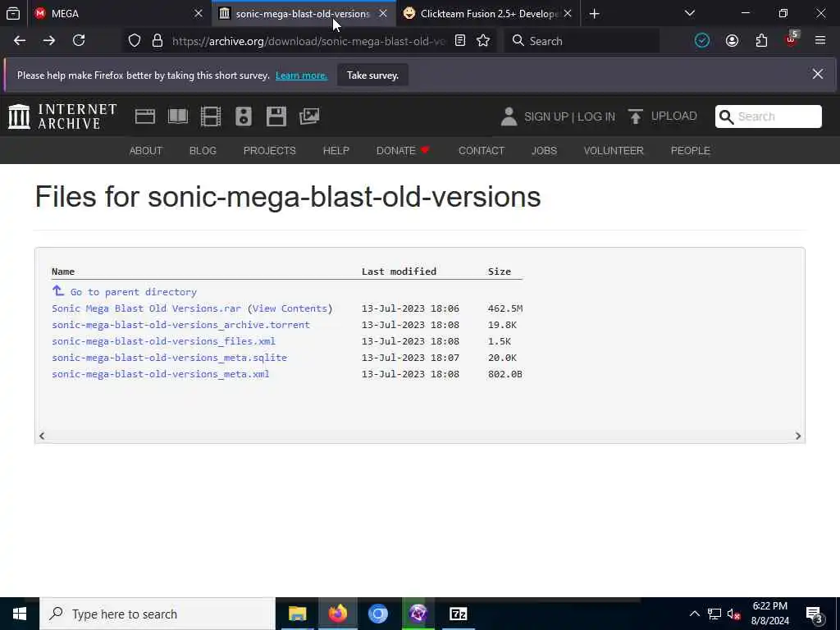Click the listing's scroll left arrow
This screenshot has height=630, width=840.
[x=42, y=436]
